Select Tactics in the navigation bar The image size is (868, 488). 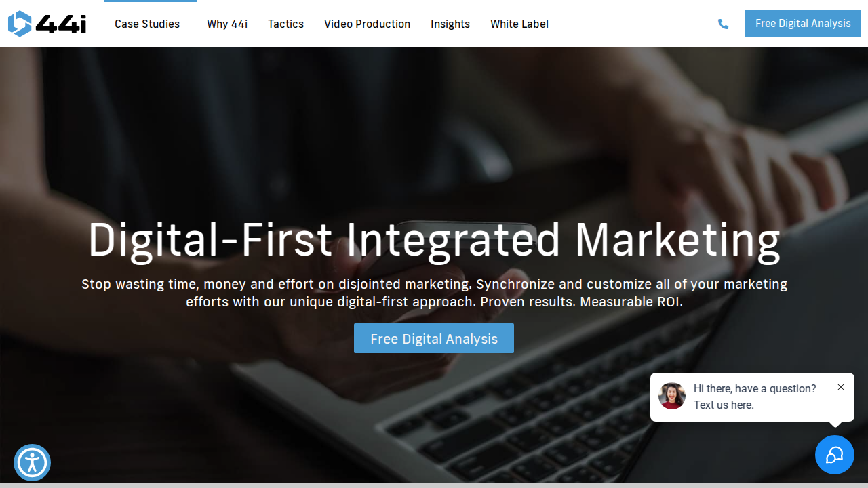click(x=285, y=24)
